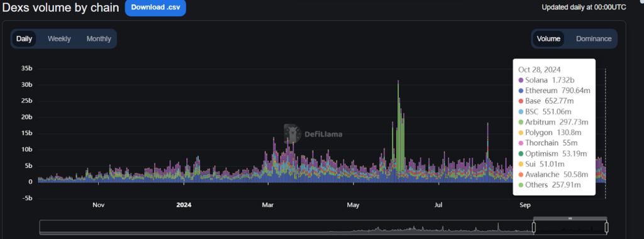Click the left handle of range slider
Viewport: 644px width, 239px height.
click(534, 227)
